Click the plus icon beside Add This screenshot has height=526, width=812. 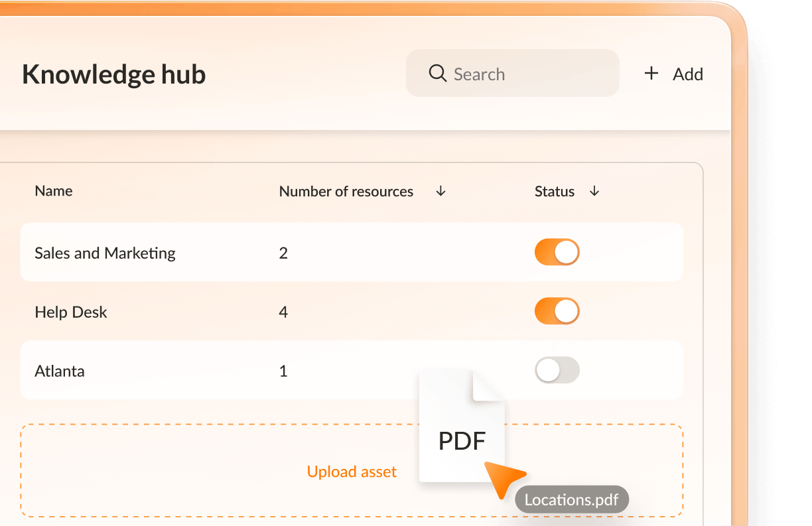point(651,74)
